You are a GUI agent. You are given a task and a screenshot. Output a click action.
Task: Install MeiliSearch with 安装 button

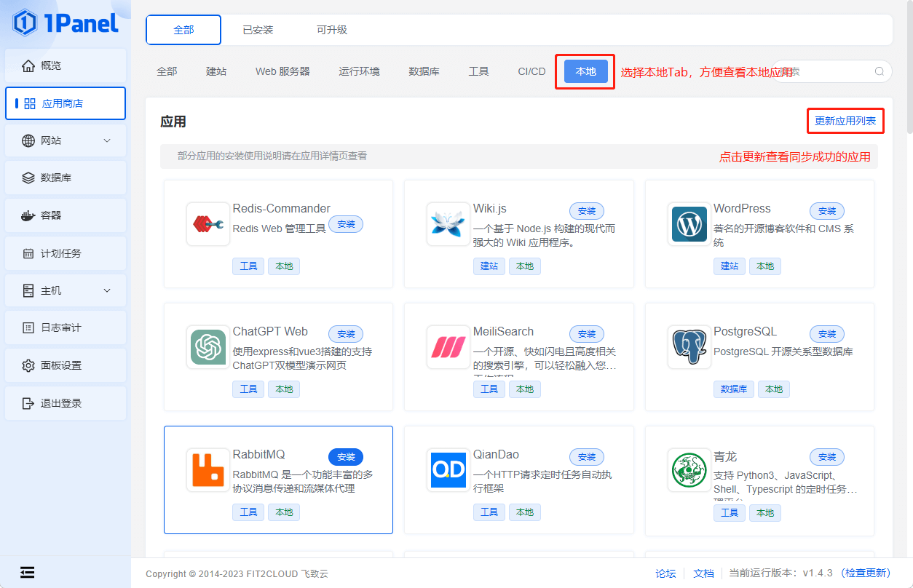click(587, 334)
